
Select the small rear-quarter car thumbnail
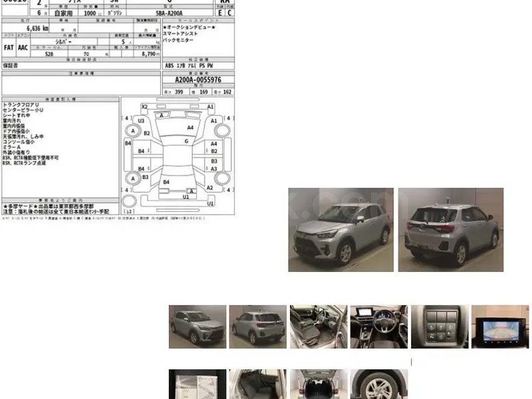[257, 327]
